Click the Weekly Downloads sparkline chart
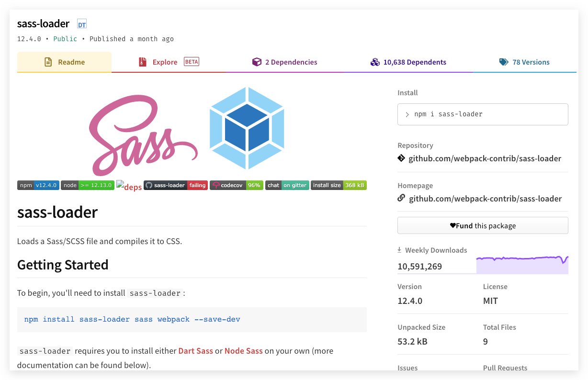The height and width of the screenshot is (380, 588). [x=522, y=265]
